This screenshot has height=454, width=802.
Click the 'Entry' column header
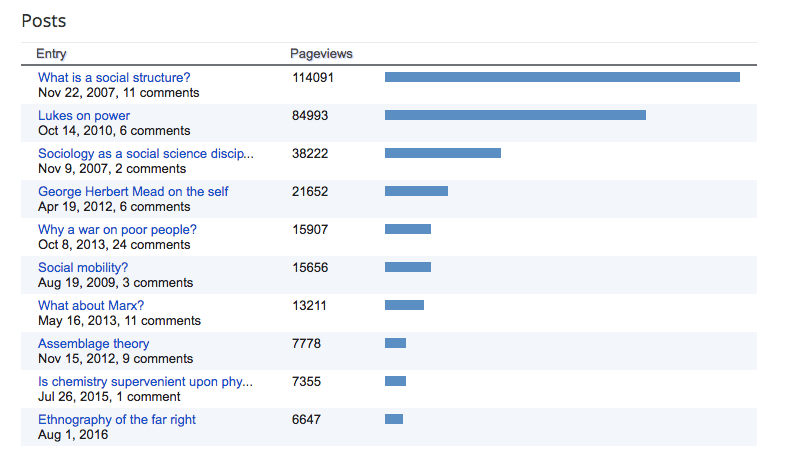pos(52,53)
